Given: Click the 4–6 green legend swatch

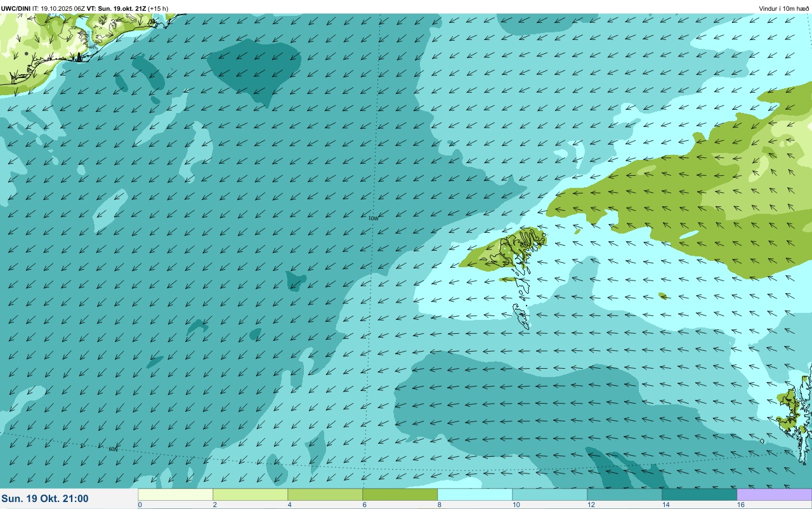Looking at the screenshot, I should [x=325, y=494].
